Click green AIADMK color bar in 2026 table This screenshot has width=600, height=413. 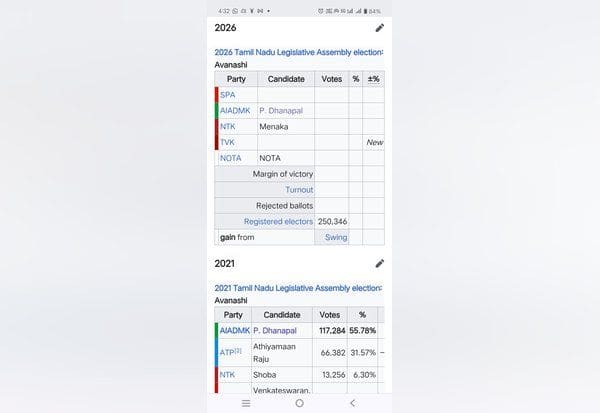[x=216, y=110]
